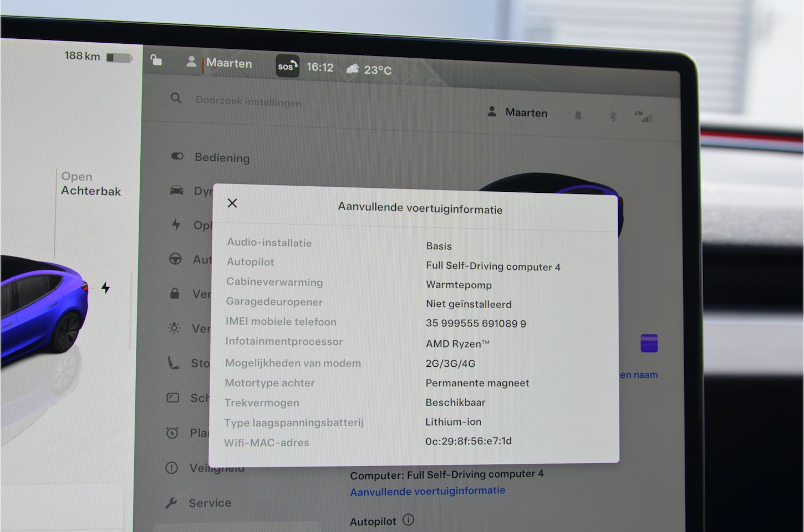Select the Niet geïnstalleerd value
Image resolution: width=804 pixels, height=532 pixels.
click(469, 304)
